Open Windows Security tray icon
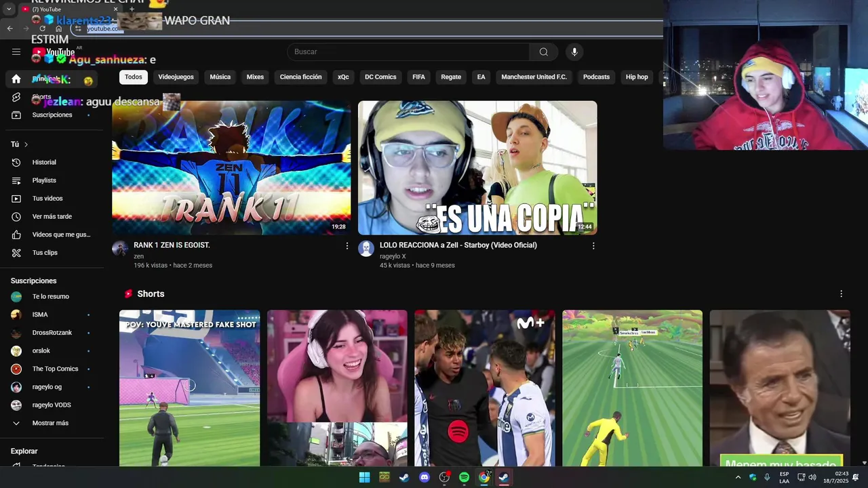This screenshot has height=488, width=868. pos(753,477)
